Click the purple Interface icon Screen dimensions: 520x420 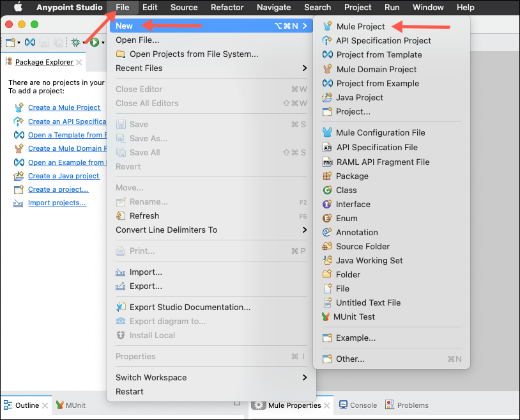327,204
